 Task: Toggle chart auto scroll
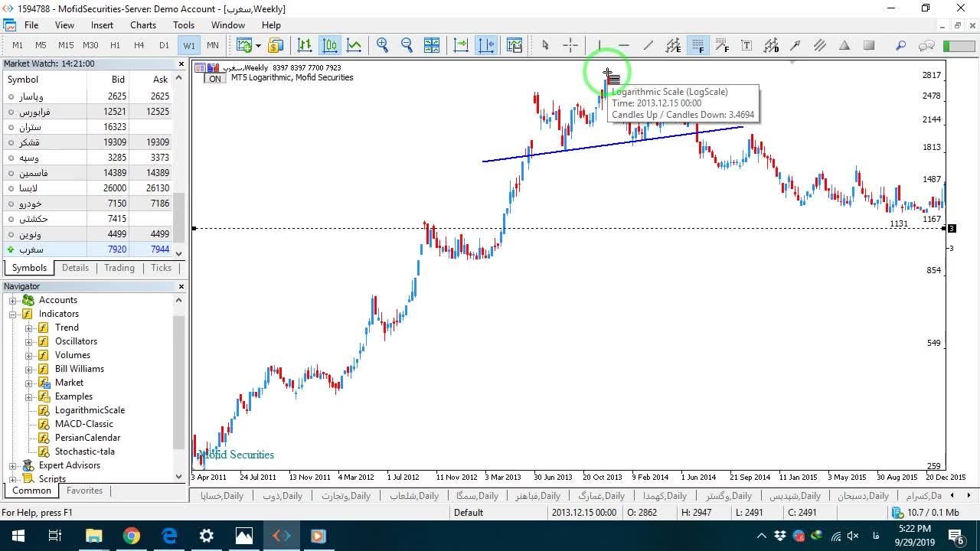(486, 45)
